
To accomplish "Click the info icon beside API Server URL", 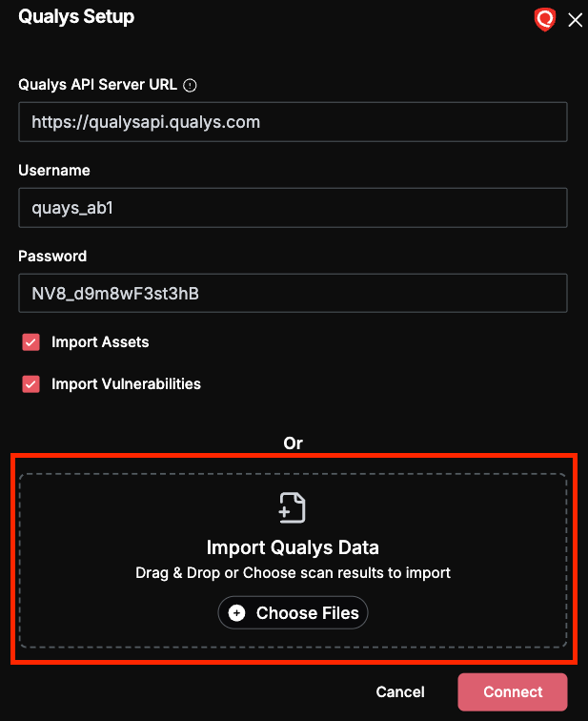I will click(x=190, y=86).
